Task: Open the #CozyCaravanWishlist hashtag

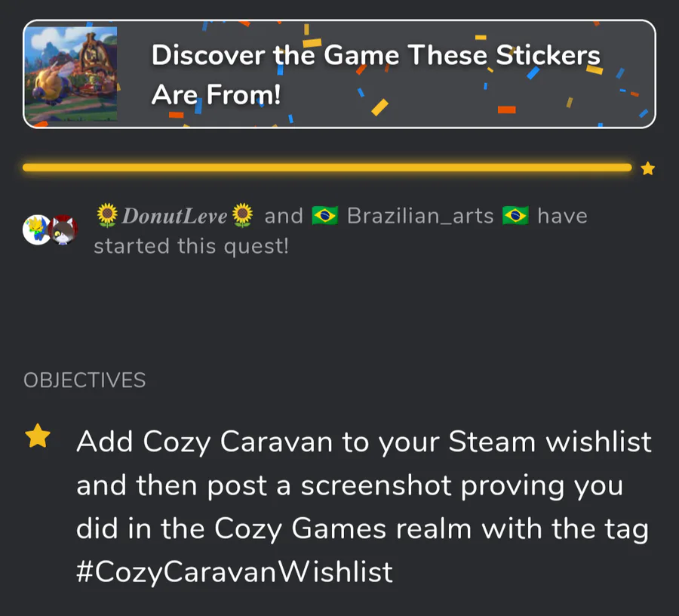Action: click(x=235, y=571)
